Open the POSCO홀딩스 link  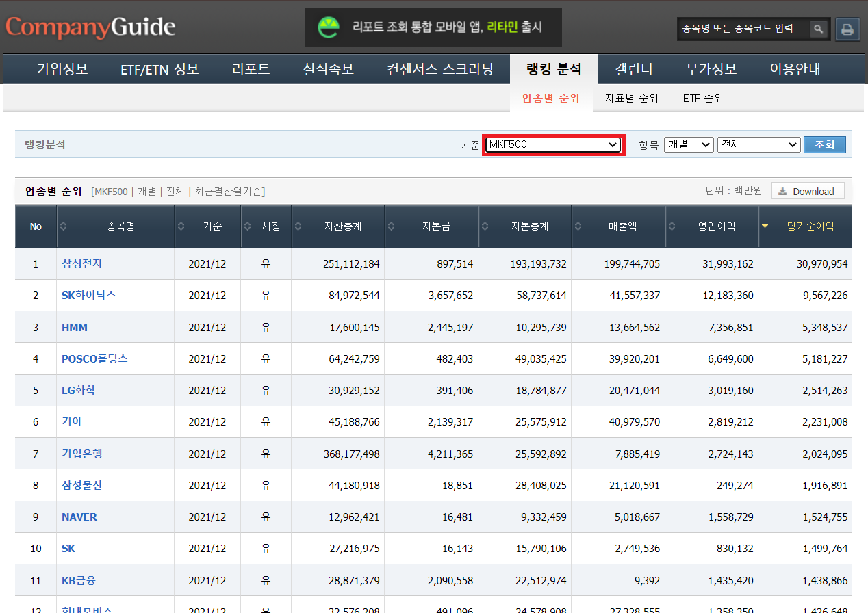click(x=94, y=358)
